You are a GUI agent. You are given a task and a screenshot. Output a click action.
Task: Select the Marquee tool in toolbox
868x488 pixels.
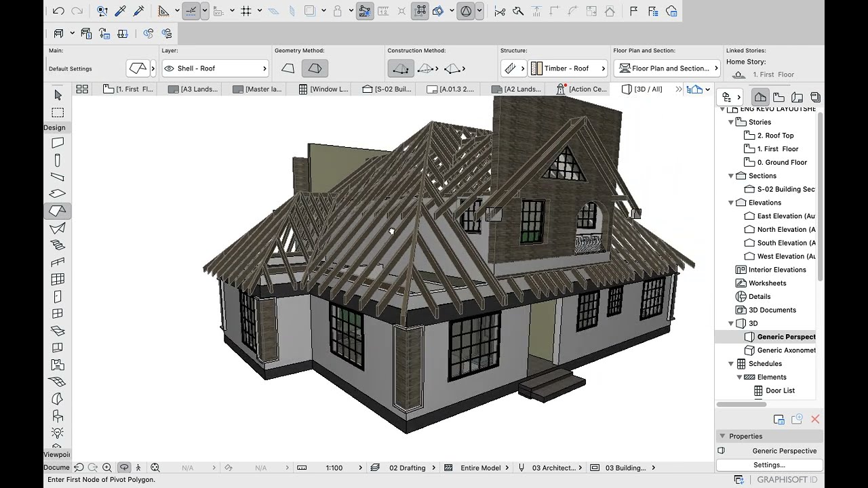click(x=58, y=113)
